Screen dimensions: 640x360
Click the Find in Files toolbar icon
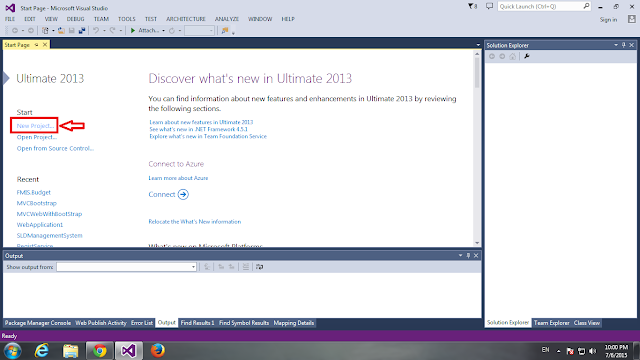click(224, 31)
